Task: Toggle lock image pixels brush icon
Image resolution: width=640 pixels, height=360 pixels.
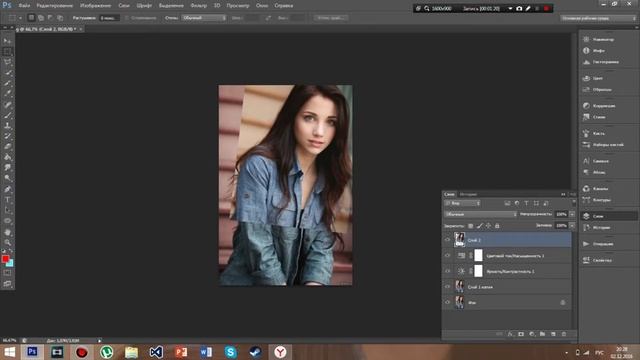Action: coord(480,226)
